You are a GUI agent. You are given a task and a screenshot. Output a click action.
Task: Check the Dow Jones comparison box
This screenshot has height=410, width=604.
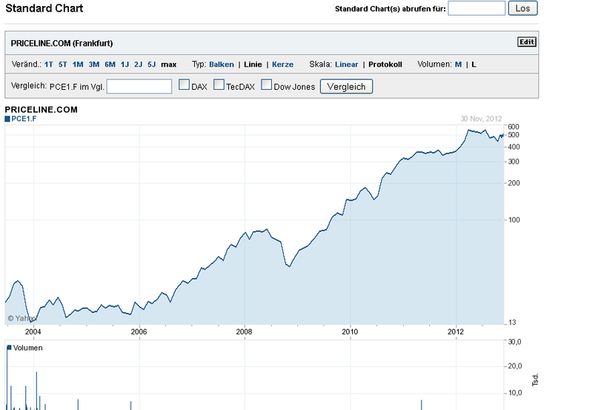[x=266, y=84]
